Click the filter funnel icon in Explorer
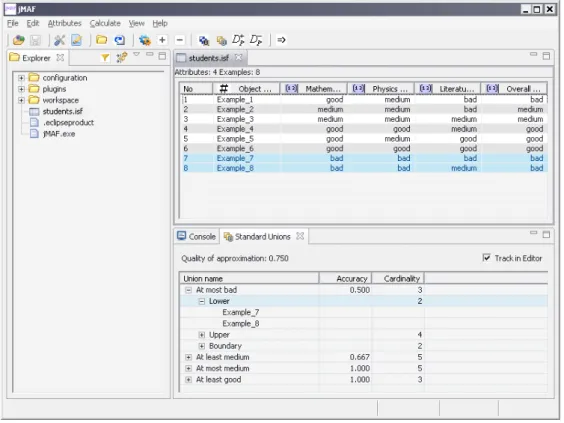This screenshot has width=564, height=423. (105, 58)
